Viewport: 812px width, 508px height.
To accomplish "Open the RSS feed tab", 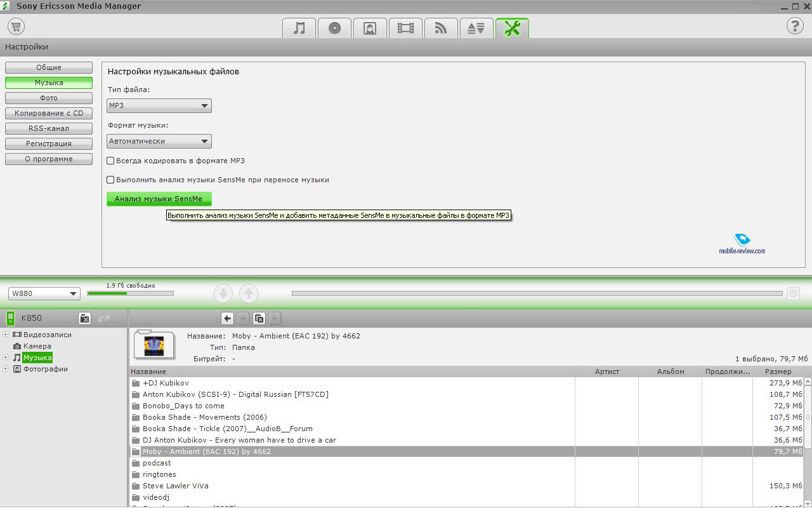I will pyautogui.click(x=442, y=29).
